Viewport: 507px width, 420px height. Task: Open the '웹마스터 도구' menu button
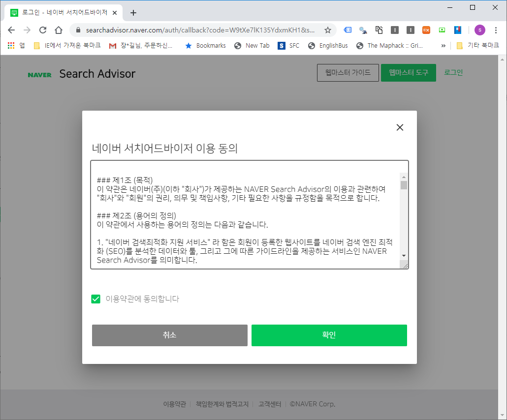tap(409, 73)
